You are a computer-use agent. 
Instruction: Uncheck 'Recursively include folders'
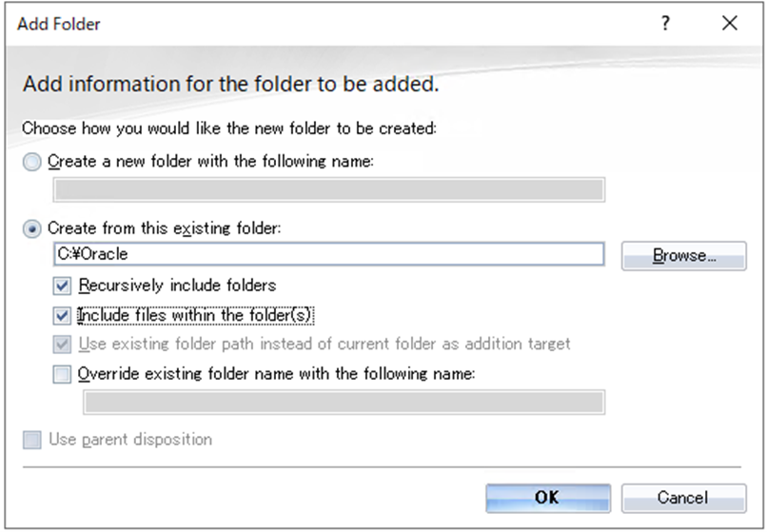(x=63, y=285)
